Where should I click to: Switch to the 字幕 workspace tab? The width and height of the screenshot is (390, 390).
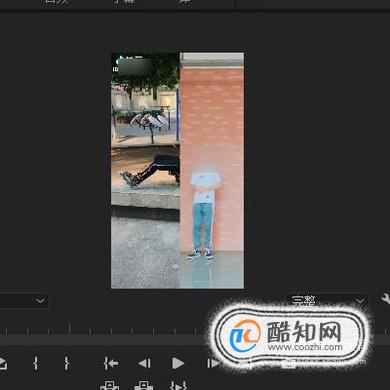125,1
